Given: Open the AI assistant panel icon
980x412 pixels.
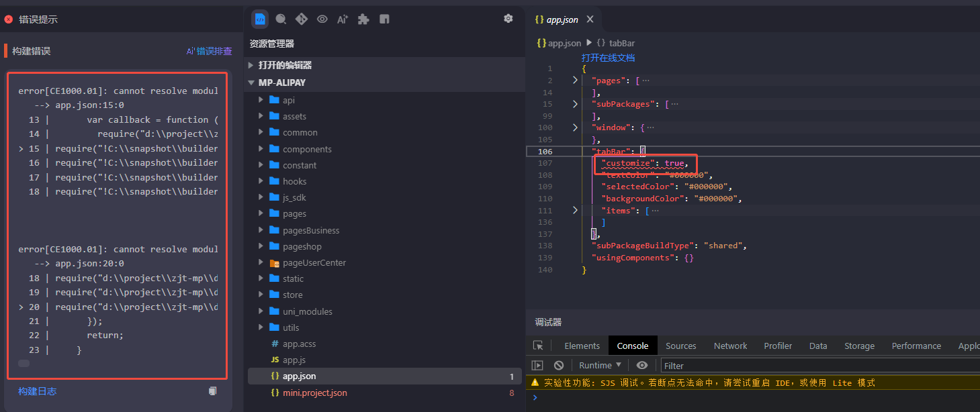Looking at the screenshot, I should coord(343,19).
